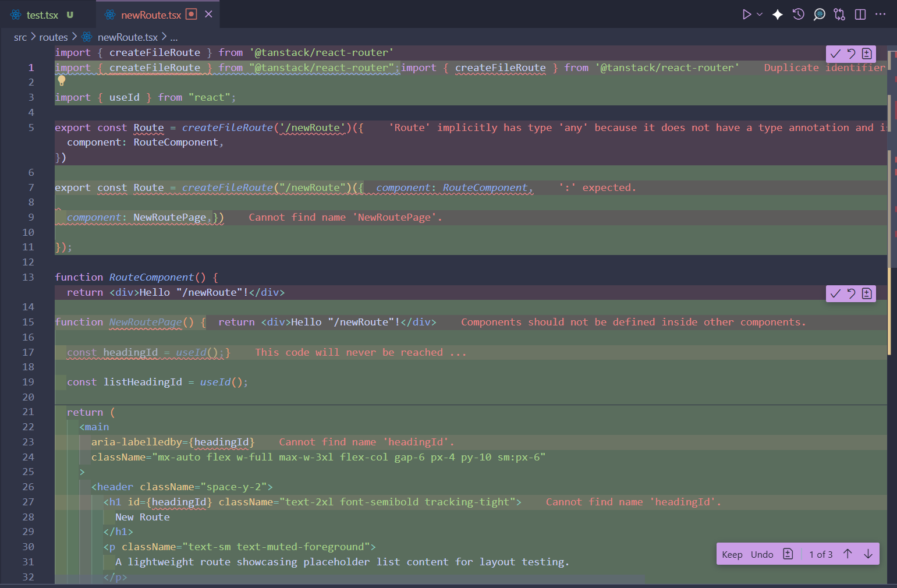Click Undo in the changes bar
897x588 pixels.
762,554
